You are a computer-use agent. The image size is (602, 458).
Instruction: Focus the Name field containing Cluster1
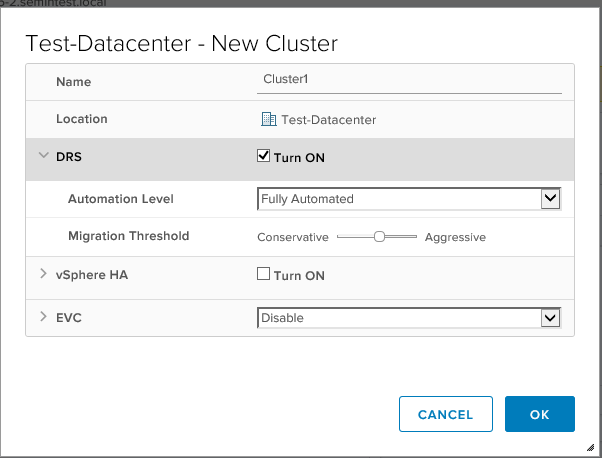[409, 80]
